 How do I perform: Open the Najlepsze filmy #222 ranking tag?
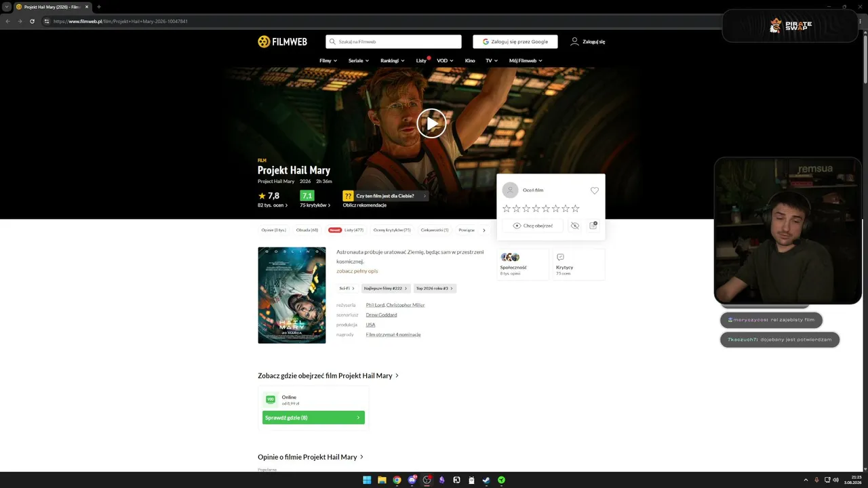point(386,289)
